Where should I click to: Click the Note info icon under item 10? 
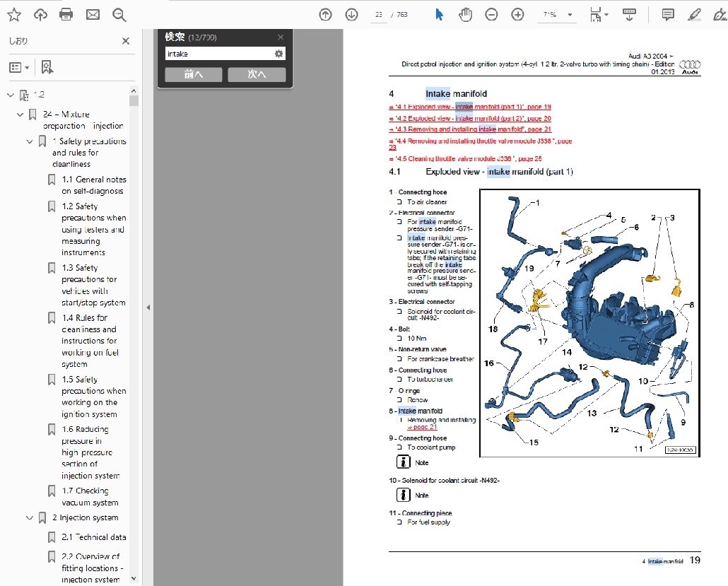[x=403, y=495]
